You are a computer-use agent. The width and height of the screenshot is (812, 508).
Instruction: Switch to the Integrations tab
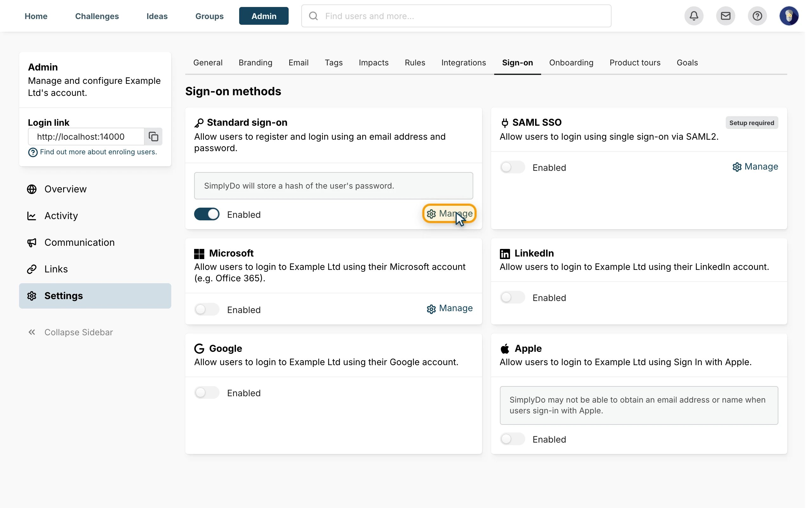tap(463, 63)
